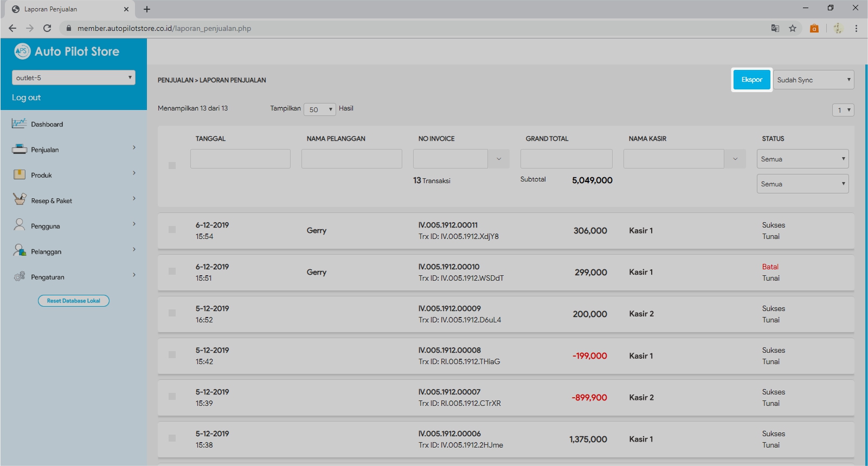
Task: Open the Pengaturan menu item
Action: (48, 277)
